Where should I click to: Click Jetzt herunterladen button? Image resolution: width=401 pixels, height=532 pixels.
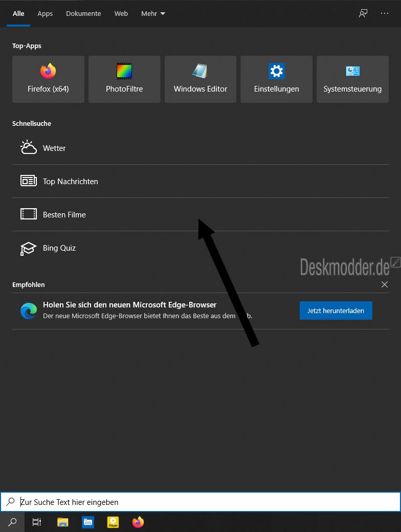click(x=336, y=311)
